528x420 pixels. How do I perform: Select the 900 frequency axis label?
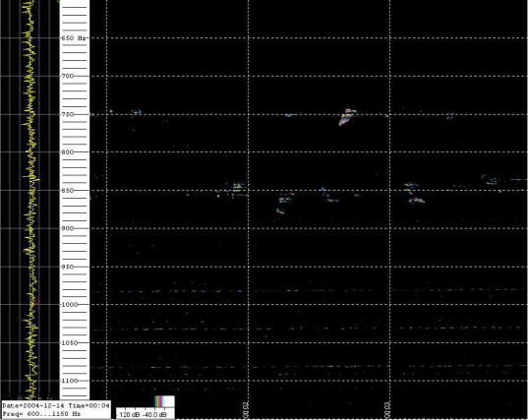click(67, 228)
